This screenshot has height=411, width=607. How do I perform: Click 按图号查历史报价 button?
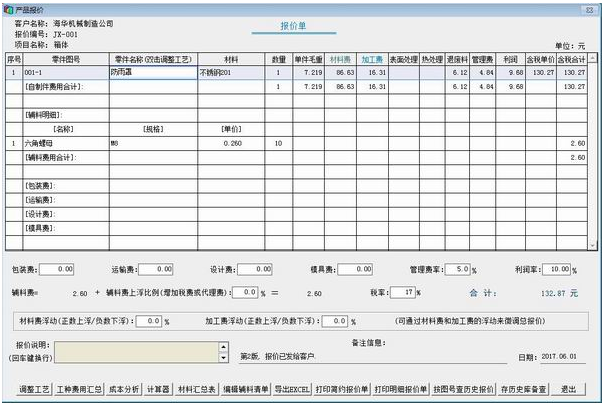[x=463, y=389]
